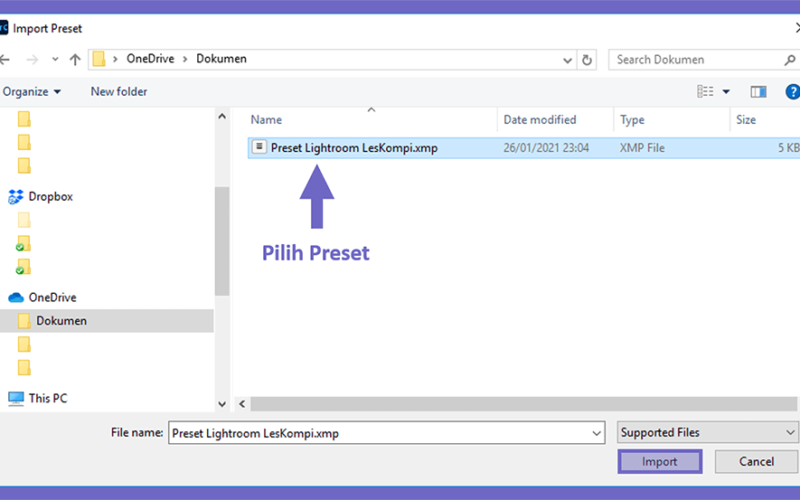Screen dimensions: 800x500
Task: Select OneDrive in the navigation pane
Action: [x=53, y=297]
